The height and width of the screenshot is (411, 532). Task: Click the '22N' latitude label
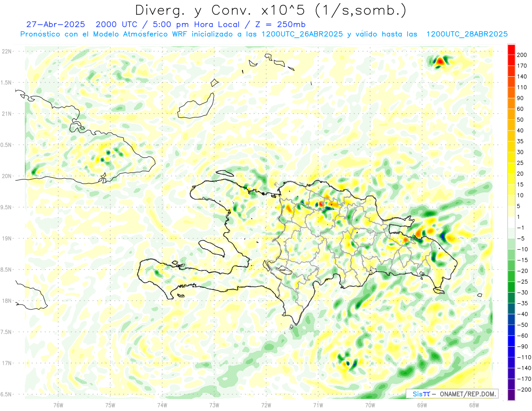7,51
